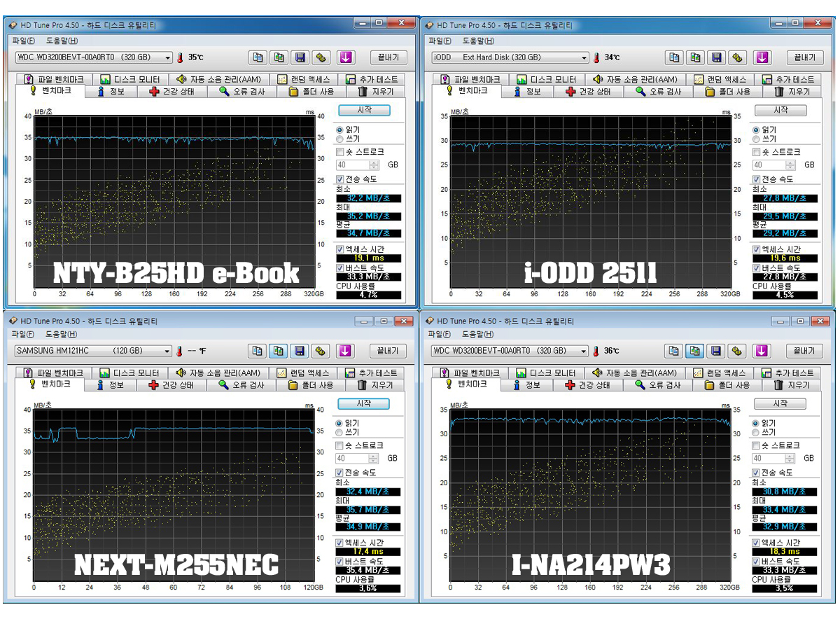Screen dimensions: 840x619
Task: Select 읽기 (read) radio in SAMSUNG window
Action: click(339, 424)
